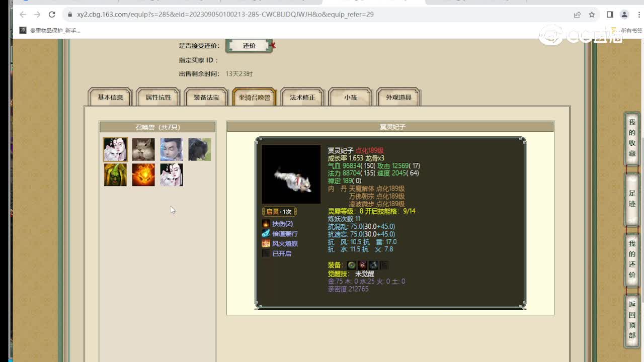Select the 坐骑召唤兽 tab
Screen dimensions: 644x362
pyautogui.click(x=255, y=97)
